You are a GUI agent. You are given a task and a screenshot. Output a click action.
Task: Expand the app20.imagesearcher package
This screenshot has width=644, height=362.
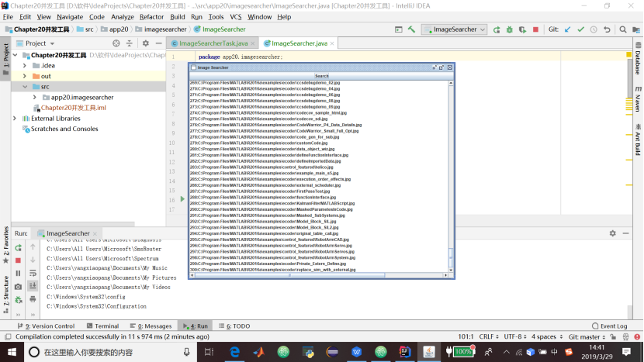click(35, 97)
